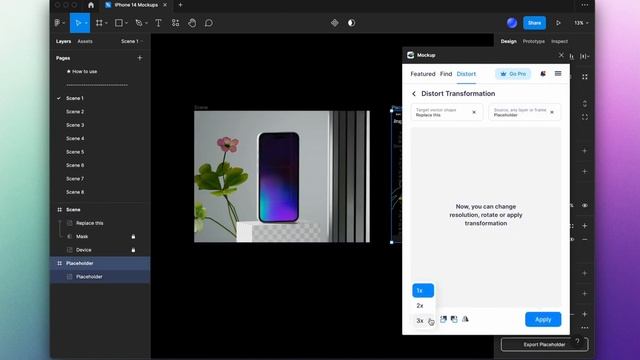
Task: Clear the Target vector shape selection
Action: [474, 112]
